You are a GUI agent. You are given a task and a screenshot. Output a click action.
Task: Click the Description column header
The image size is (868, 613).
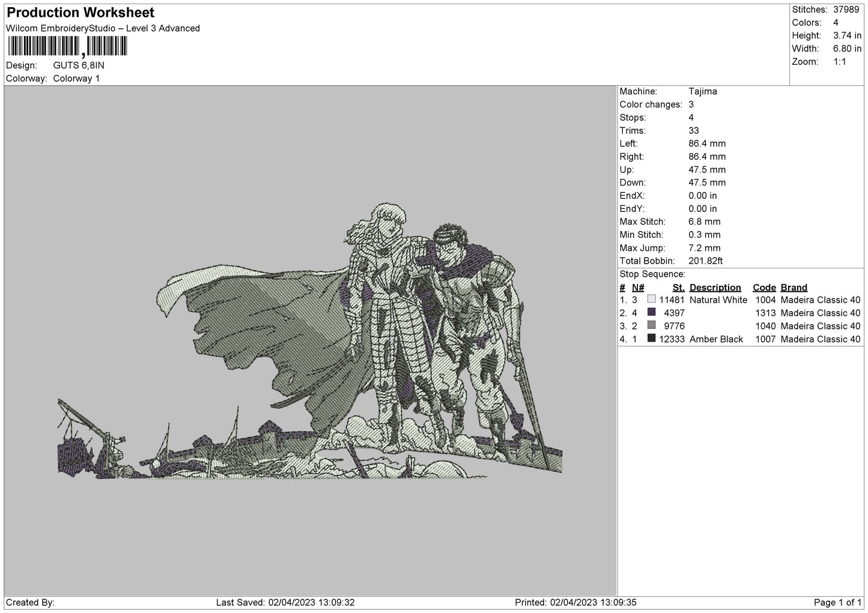715,288
